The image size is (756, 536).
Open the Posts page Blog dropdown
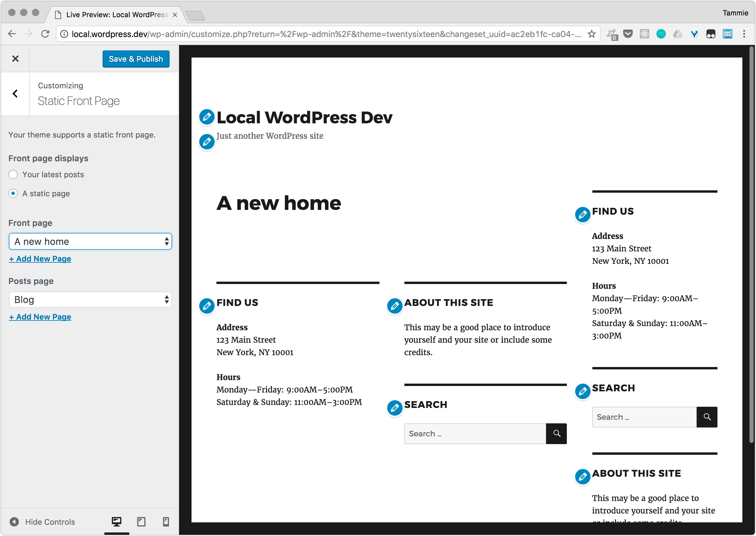[90, 300]
